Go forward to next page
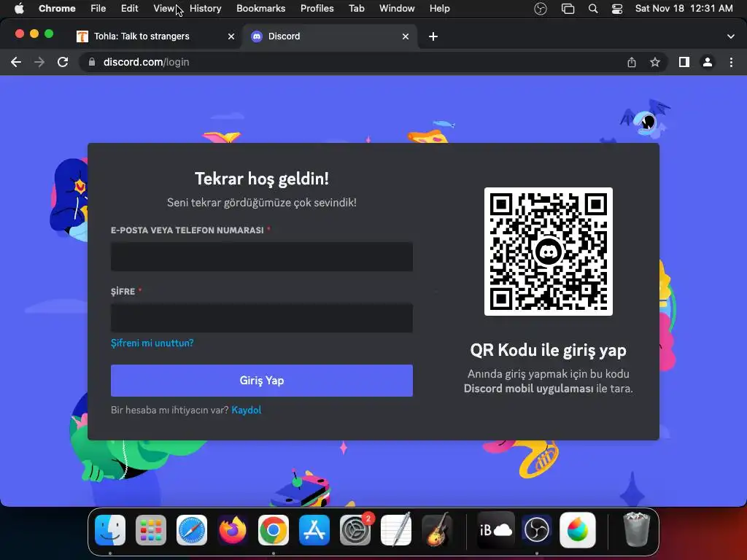Image resolution: width=747 pixels, height=560 pixels. (x=39, y=62)
